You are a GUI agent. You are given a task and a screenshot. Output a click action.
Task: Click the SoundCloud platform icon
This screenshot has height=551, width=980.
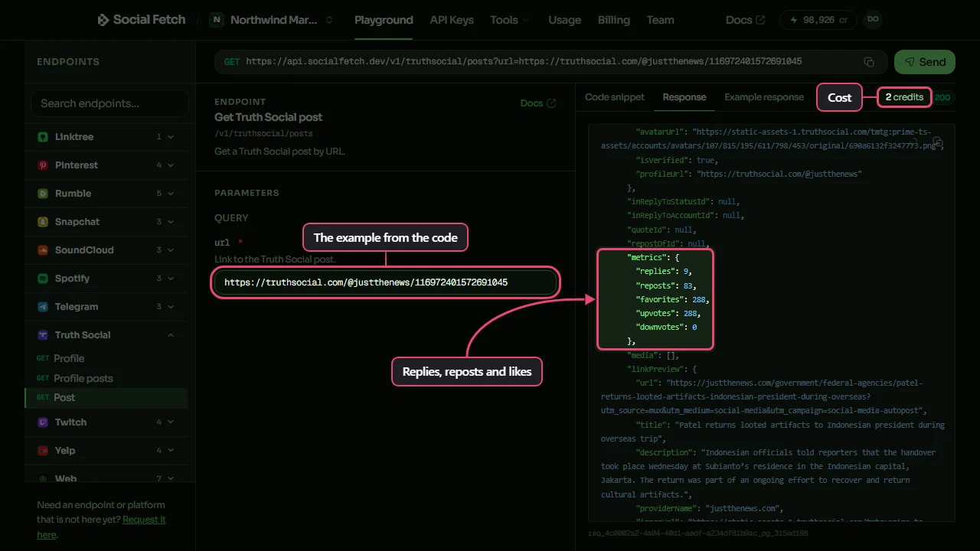point(43,250)
